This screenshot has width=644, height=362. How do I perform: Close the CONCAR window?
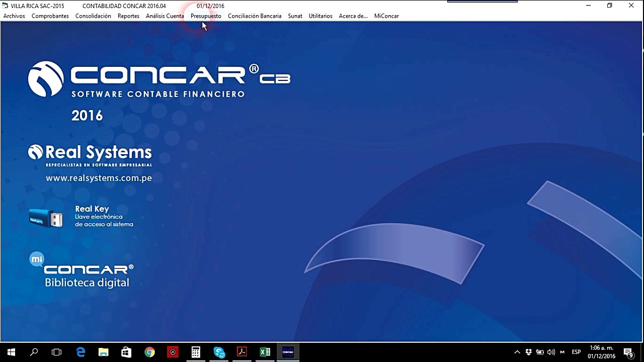pos(631,6)
